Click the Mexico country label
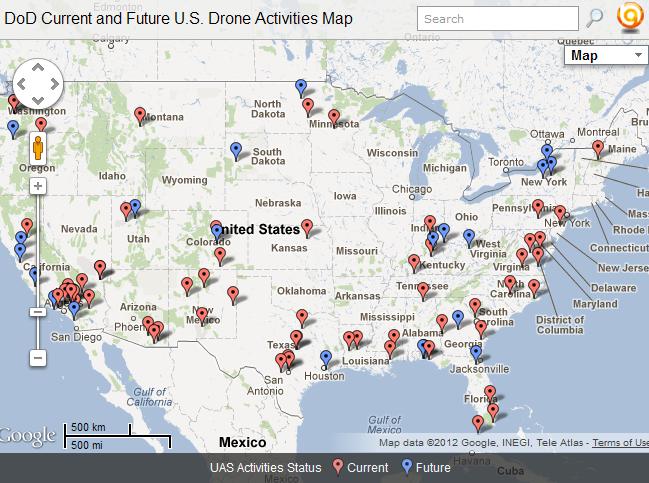Image resolution: width=649 pixels, height=483 pixels. pyautogui.click(x=243, y=442)
